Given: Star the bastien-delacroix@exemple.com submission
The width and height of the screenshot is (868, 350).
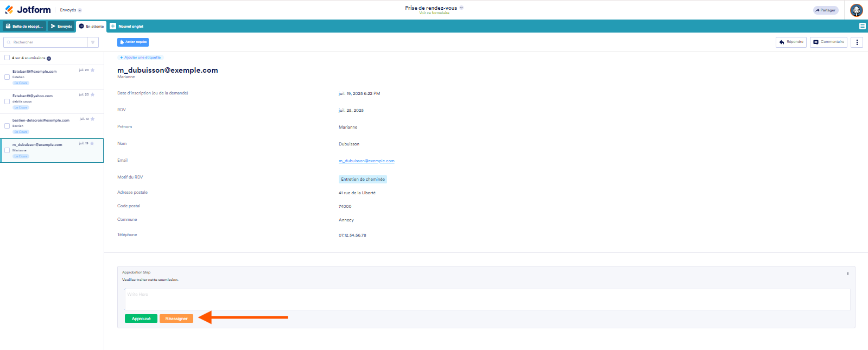Looking at the screenshot, I should [93, 119].
